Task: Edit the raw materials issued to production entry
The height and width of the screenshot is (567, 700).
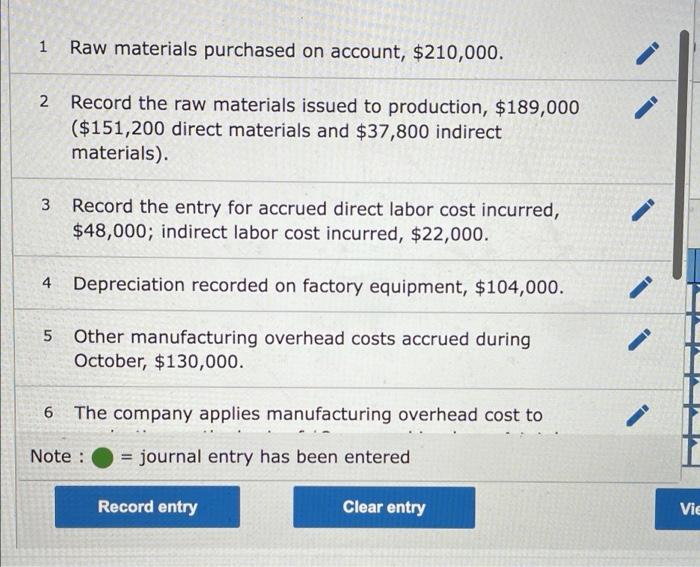Action: click(648, 105)
